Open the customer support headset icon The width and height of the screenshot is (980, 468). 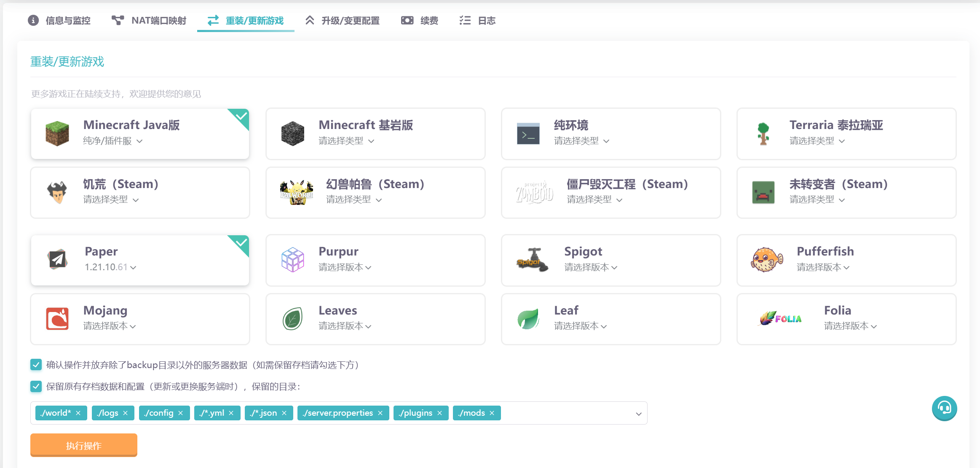tap(944, 408)
